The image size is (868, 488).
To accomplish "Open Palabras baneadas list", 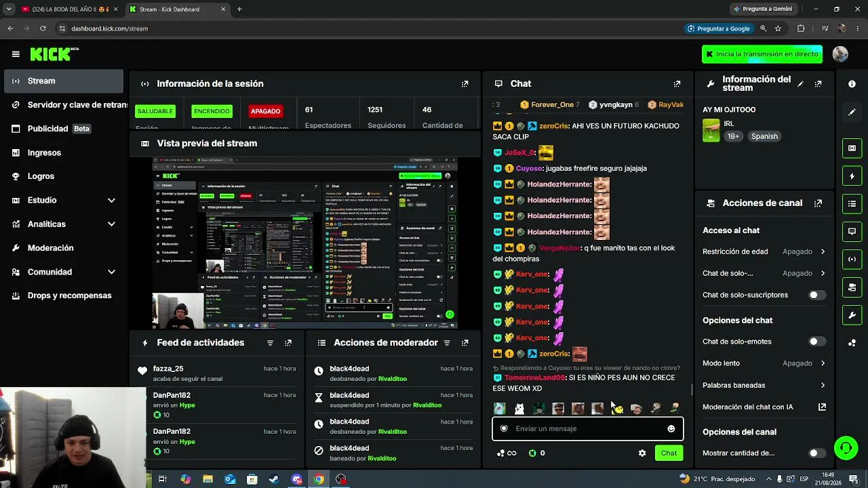I will (764, 386).
